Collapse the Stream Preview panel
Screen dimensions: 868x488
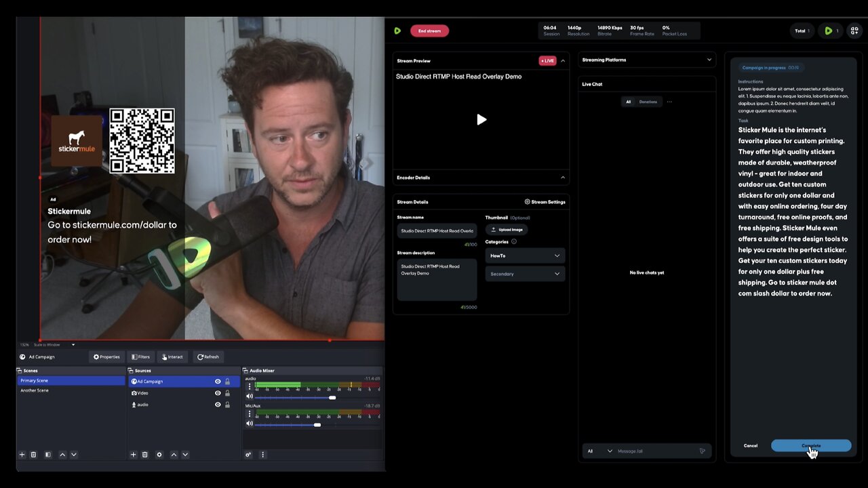(563, 60)
